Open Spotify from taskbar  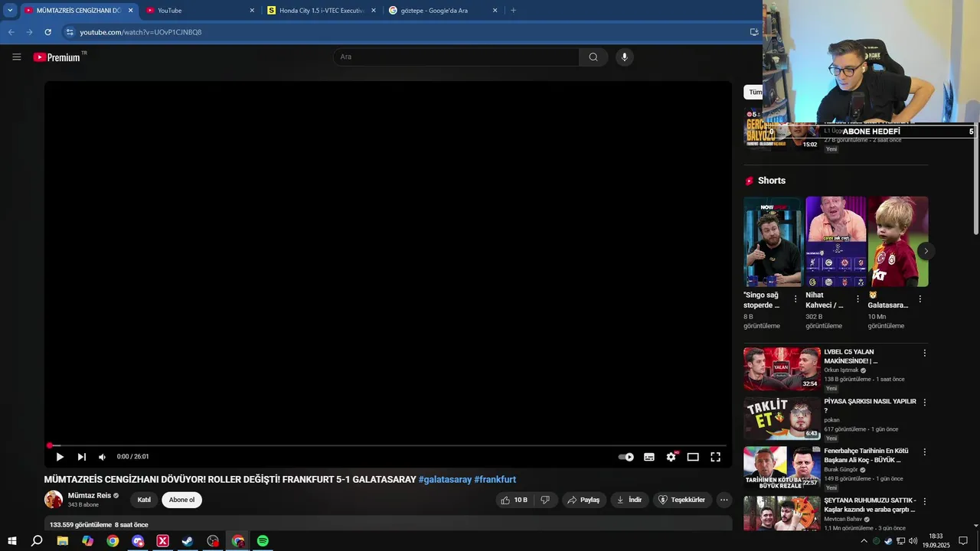(263, 541)
